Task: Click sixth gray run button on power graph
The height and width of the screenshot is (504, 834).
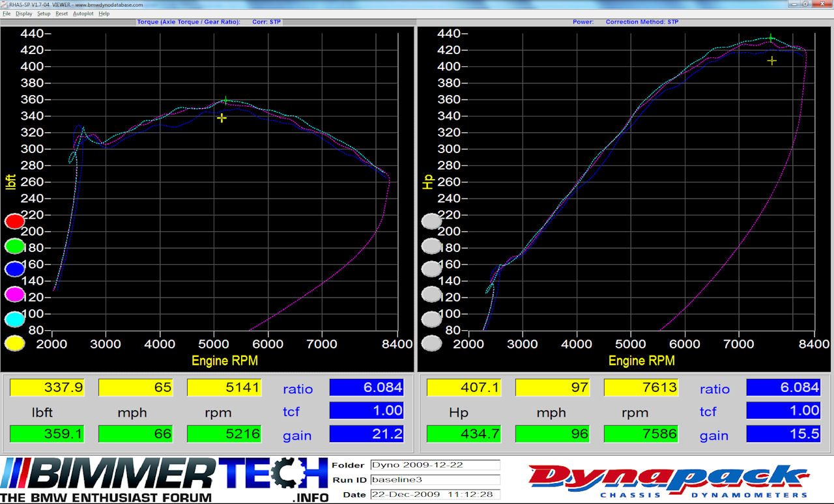Action: pos(431,343)
